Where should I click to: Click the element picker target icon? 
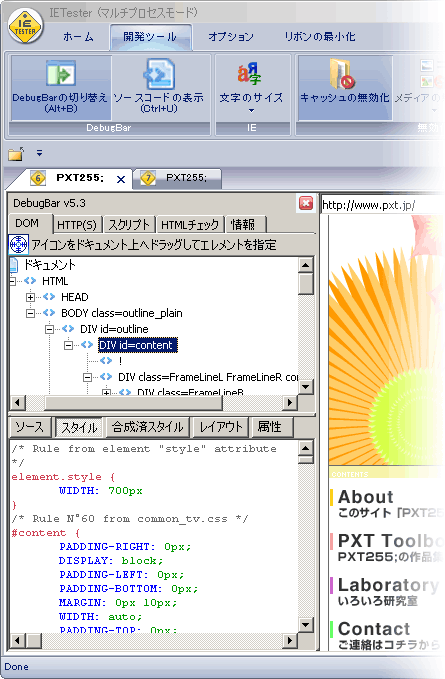point(18,245)
